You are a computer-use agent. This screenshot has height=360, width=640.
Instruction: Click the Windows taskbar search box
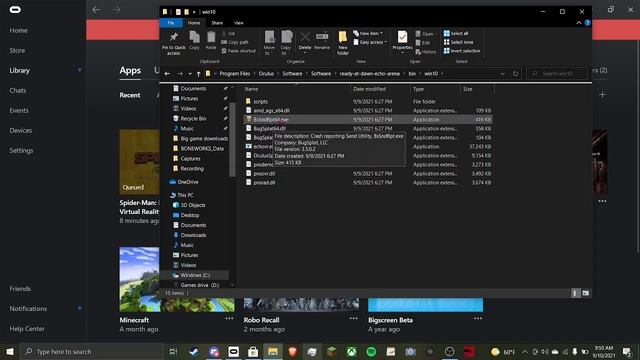click(92, 351)
